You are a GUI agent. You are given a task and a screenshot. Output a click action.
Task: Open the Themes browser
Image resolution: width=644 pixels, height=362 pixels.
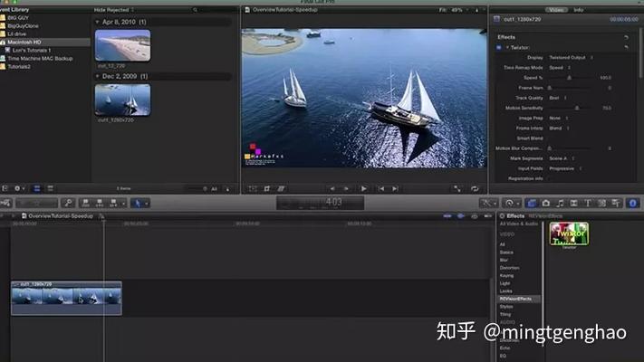(616, 203)
